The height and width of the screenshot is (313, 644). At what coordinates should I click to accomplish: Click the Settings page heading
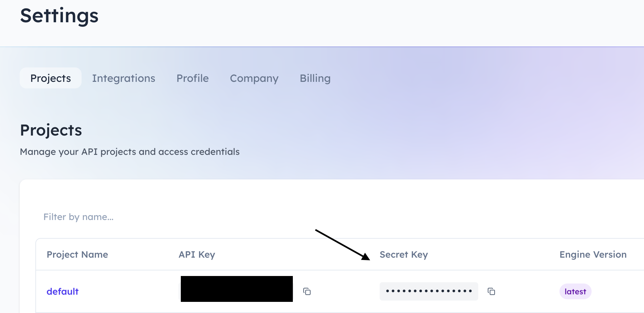coord(59,16)
